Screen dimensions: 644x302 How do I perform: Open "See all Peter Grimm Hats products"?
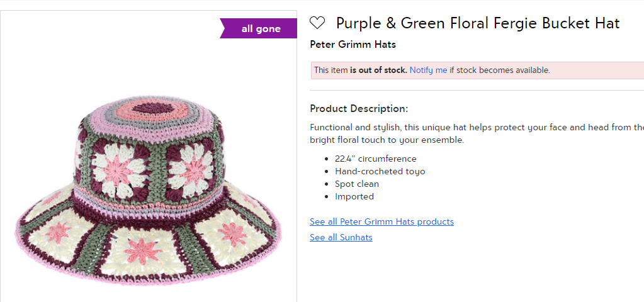tap(381, 221)
